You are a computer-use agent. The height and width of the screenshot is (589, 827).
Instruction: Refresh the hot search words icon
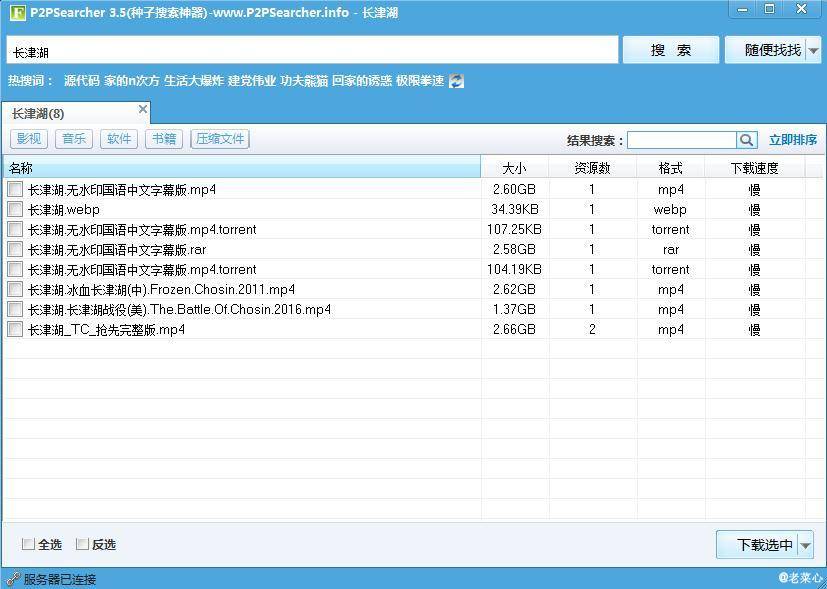tap(456, 81)
